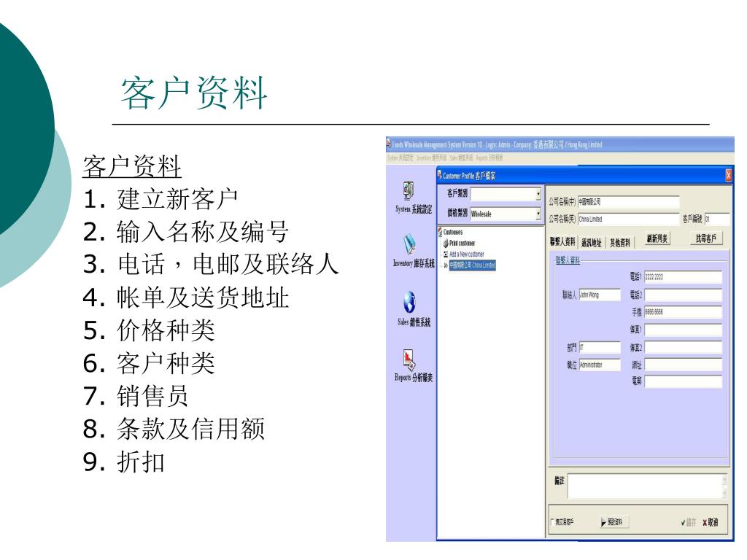747x560 pixels.
Task: Click the 預設資料 button
Action: [x=613, y=522]
